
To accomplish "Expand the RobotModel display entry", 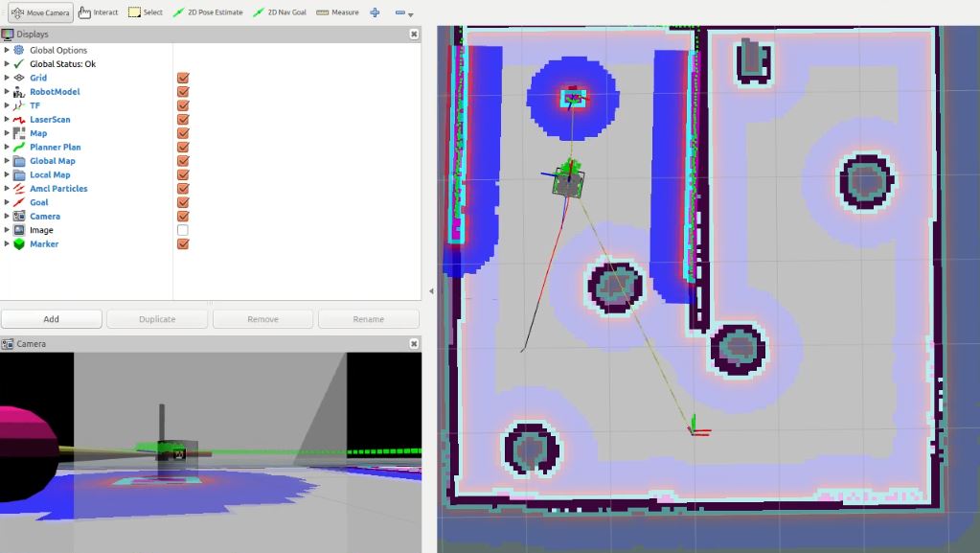I will (x=7, y=92).
